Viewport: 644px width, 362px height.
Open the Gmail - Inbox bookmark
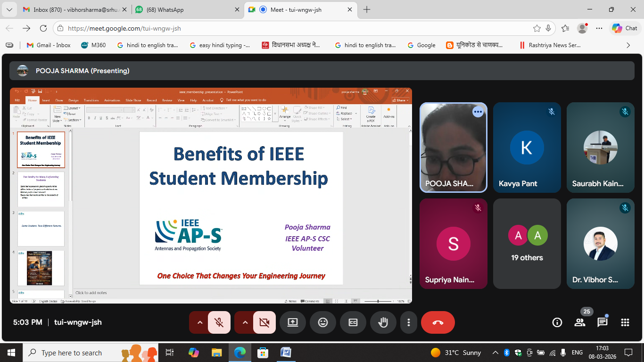coord(49,45)
